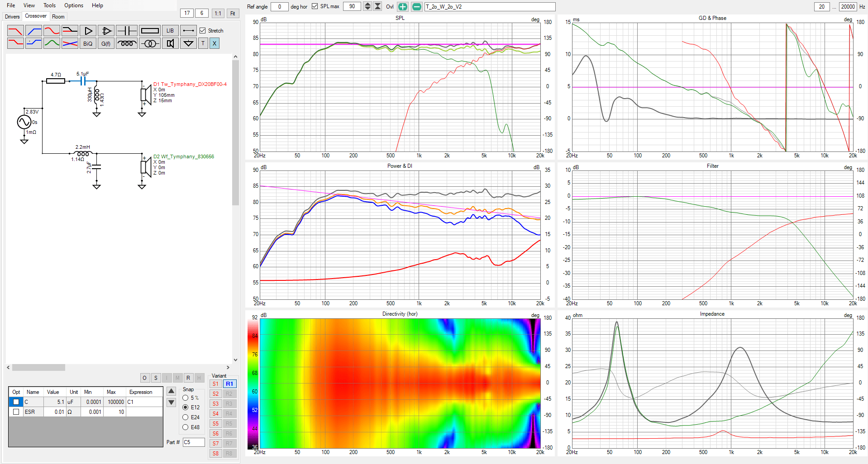868x464 pixels.
Task: Add a G(f) transfer function block
Action: [x=106, y=43]
